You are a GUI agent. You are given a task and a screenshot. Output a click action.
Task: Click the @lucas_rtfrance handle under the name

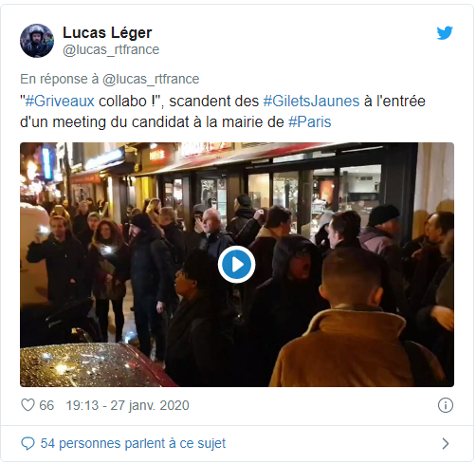pos(111,49)
